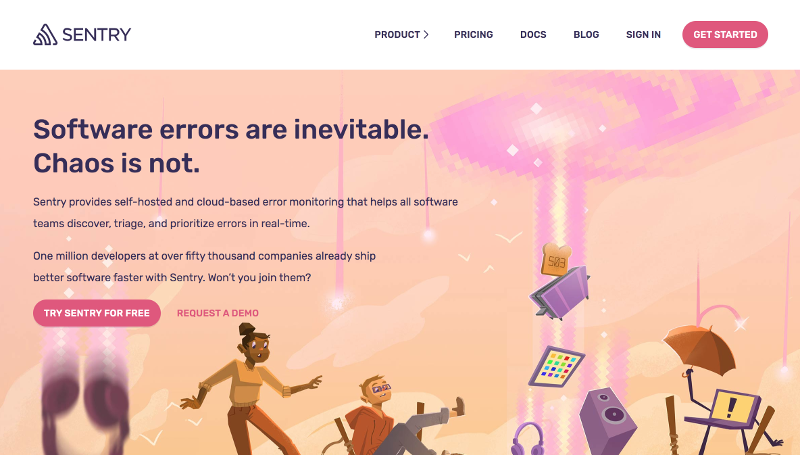Open the Product navigation item

397,35
